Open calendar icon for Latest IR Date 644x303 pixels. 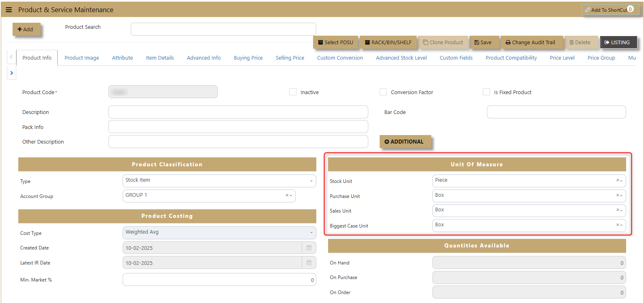pos(309,263)
